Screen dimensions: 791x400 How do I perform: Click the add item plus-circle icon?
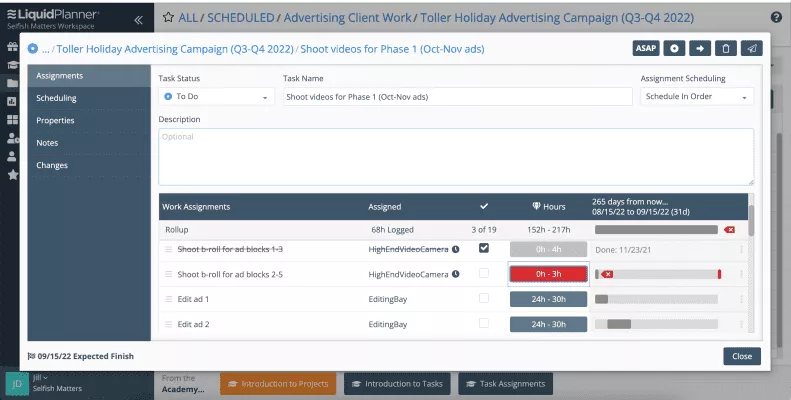click(x=675, y=48)
